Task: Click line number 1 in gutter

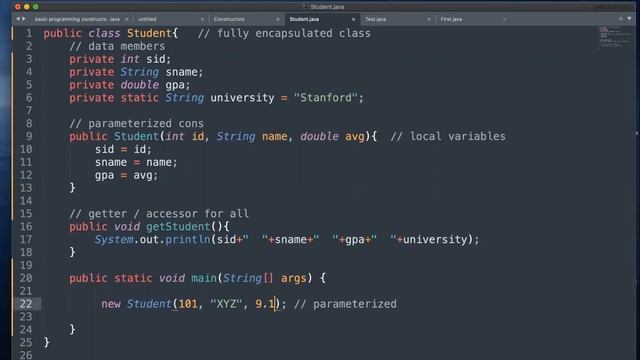Action: coord(29,33)
